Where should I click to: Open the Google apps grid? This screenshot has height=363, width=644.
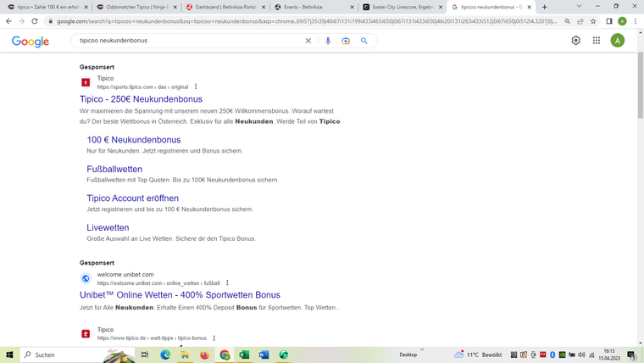pos(597,41)
